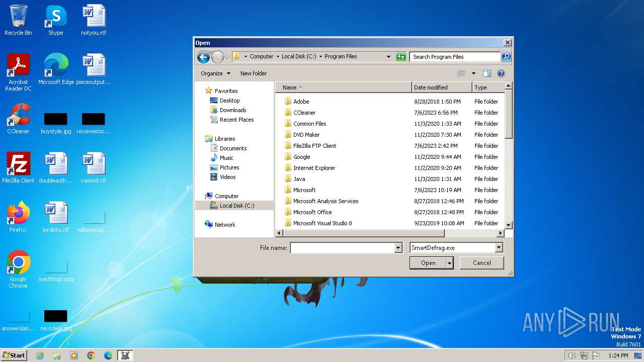Select the FileZilla Client desktop icon
Image resolution: width=644 pixels, height=362 pixels.
point(18,168)
